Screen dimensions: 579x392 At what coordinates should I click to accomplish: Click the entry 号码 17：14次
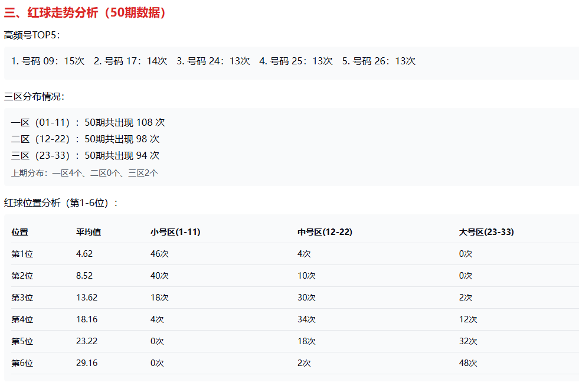pos(130,61)
